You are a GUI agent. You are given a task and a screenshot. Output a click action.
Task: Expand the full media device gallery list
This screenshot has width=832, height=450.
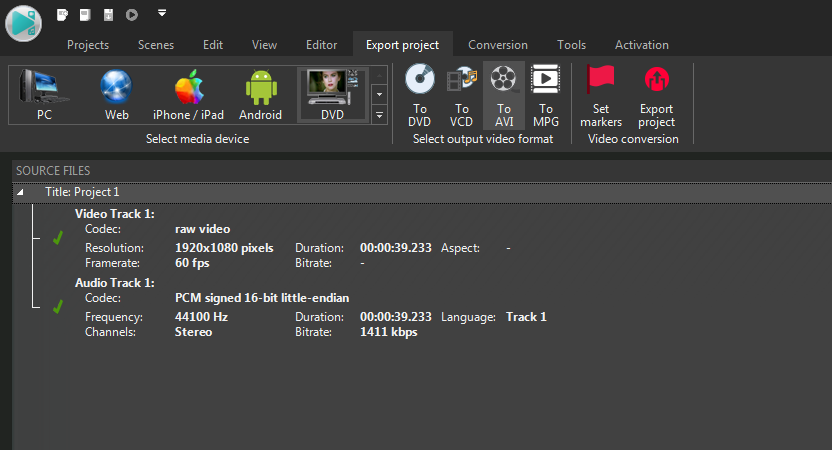379,116
